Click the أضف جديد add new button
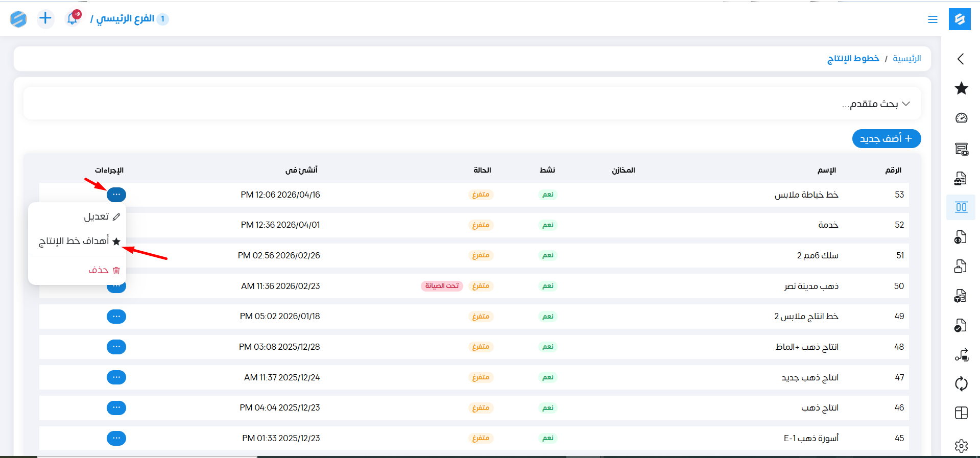 [886, 139]
